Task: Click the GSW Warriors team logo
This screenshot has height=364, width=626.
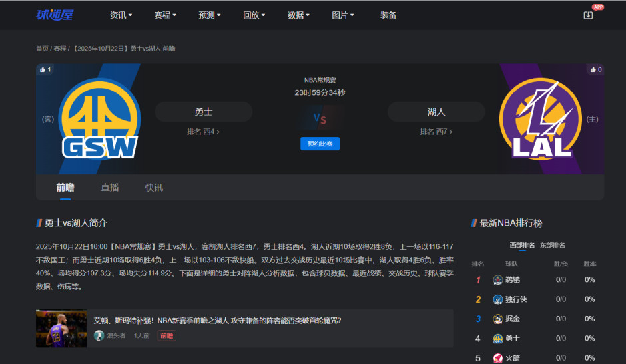Action: tap(99, 120)
